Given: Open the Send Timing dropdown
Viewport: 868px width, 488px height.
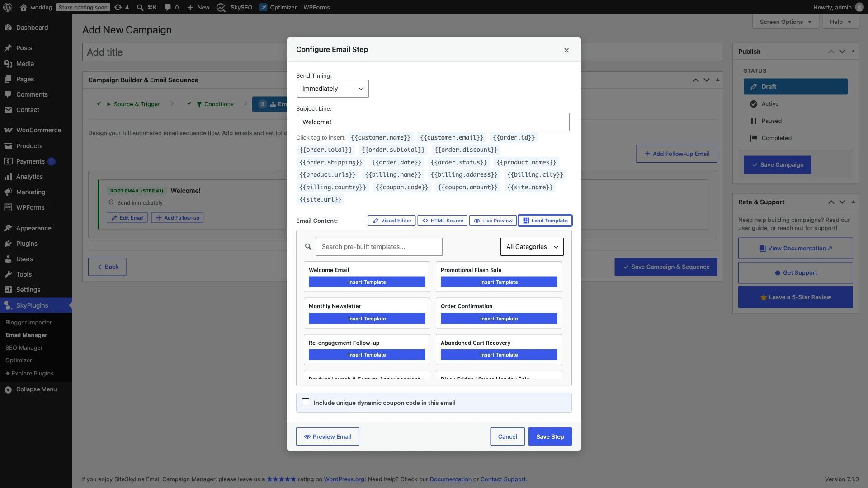Looking at the screenshot, I should click(333, 89).
